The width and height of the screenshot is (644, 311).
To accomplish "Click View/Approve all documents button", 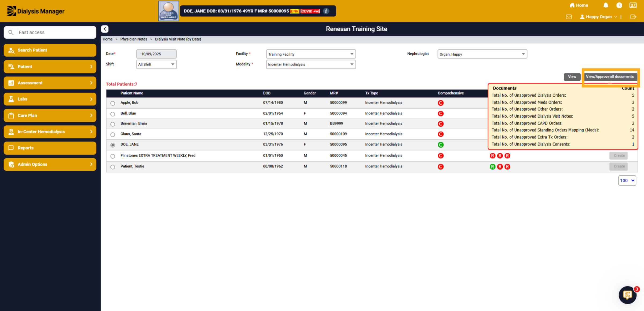I will 610,77.
